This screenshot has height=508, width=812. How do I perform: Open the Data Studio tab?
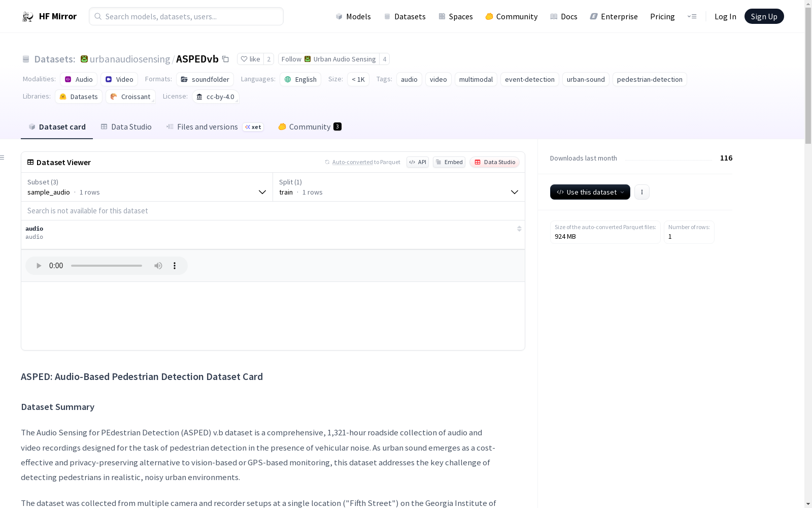[x=126, y=127]
